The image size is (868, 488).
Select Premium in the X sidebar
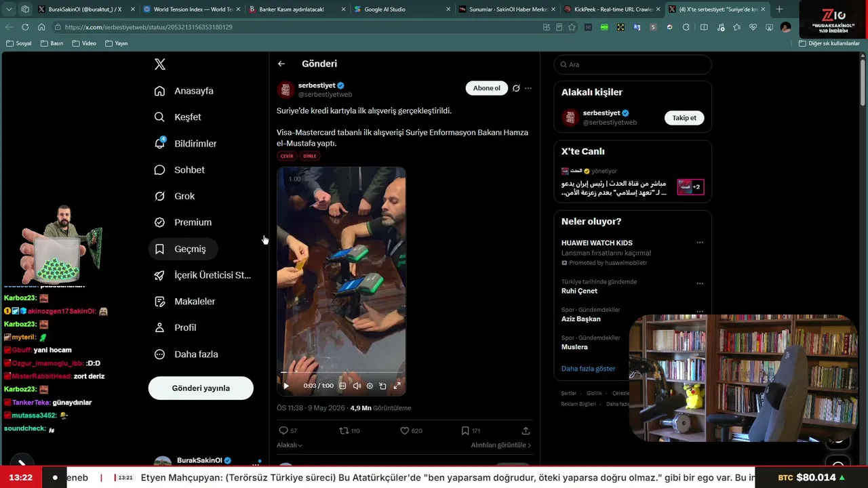183,222
